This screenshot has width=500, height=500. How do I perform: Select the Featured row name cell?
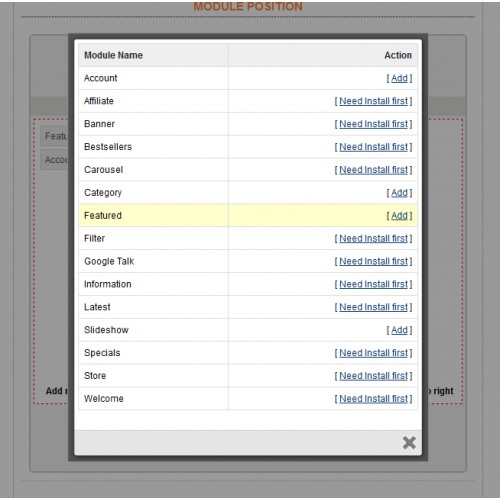pos(153,215)
